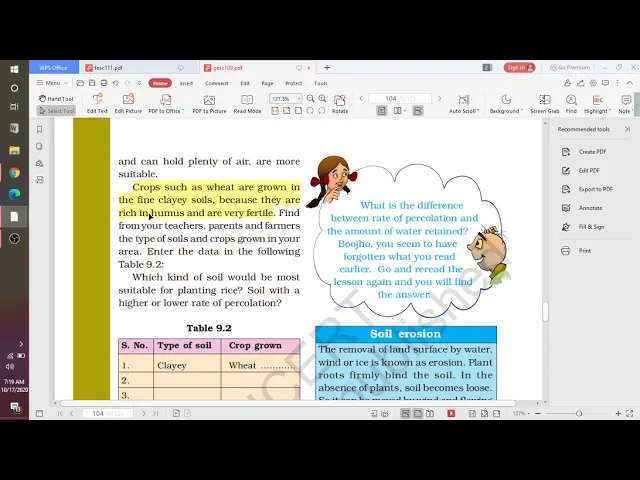Select Fill & Sign in Recommended tools
The height and width of the screenshot is (480, 640).
(x=583, y=227)
